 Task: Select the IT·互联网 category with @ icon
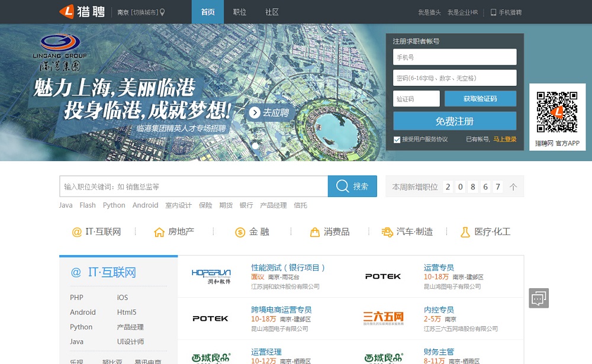(96, 232)
